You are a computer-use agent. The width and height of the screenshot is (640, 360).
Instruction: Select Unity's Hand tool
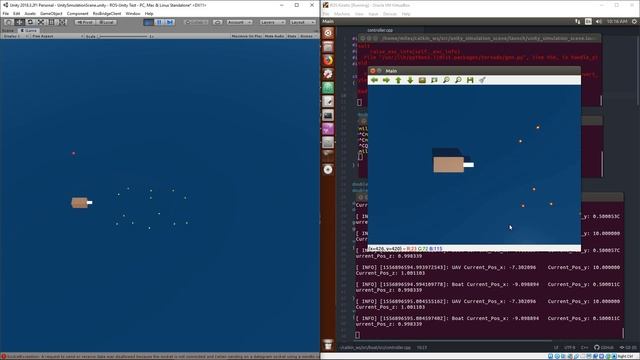pyautogui.click(x=9, y=22)
